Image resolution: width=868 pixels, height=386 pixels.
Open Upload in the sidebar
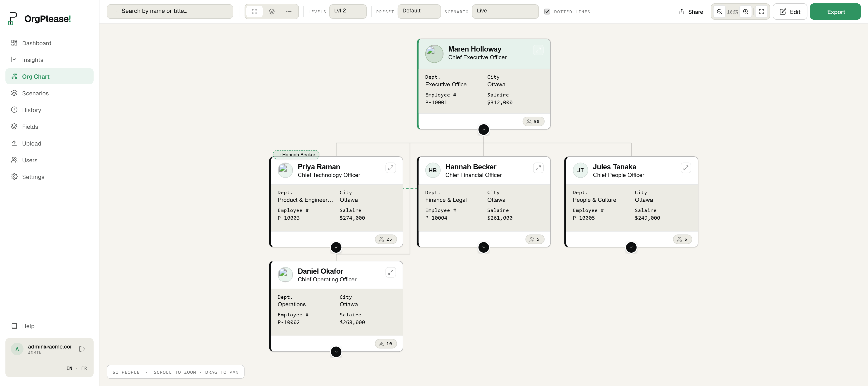pyautogui.click(x=50, y=144)
